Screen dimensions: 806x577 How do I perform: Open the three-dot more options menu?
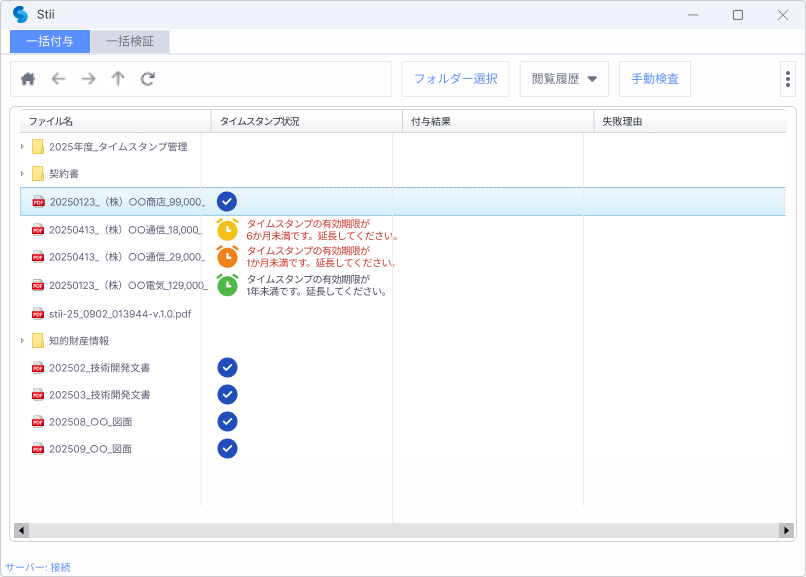[787, 80]
